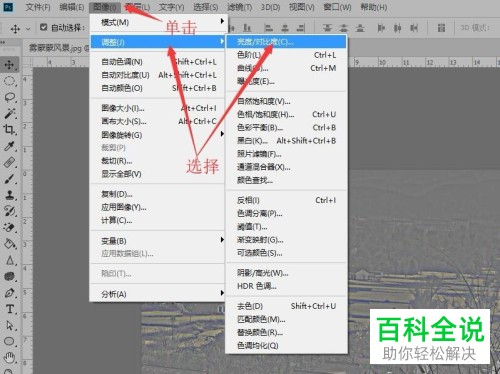This screenshot has height=374, width=500.
Task: Select the Clone Stamp tool
Action: (10, 195)
